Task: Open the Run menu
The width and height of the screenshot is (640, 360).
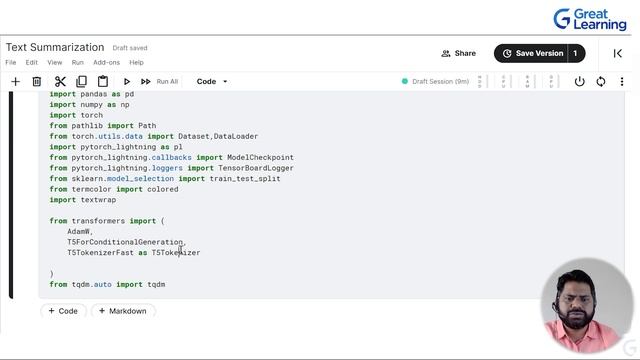Action: point(78,62)
